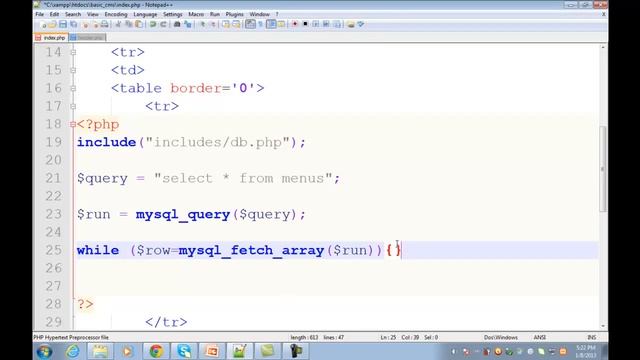Click the Copy toolbar icon
The image size is (640, 360).
pos(129,24)
